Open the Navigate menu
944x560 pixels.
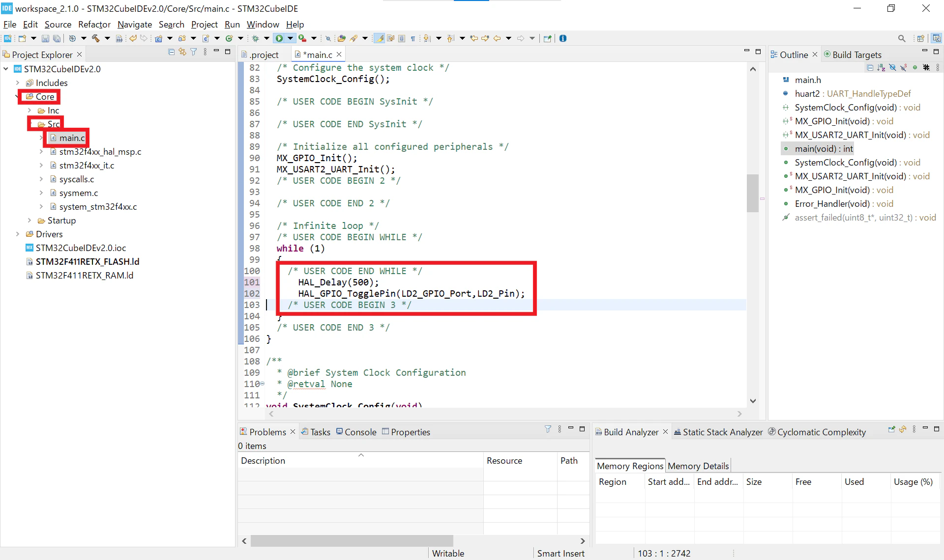[135, 25]
